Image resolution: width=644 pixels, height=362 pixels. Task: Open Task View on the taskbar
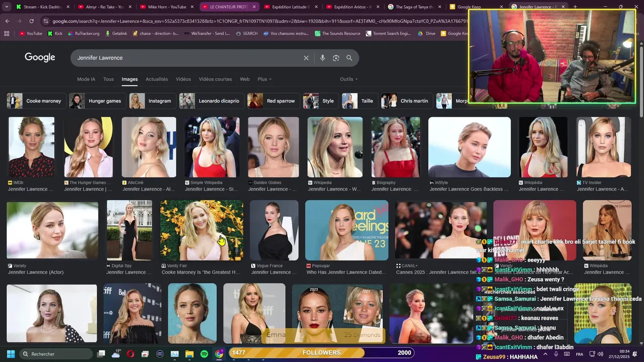pos(101,354)
